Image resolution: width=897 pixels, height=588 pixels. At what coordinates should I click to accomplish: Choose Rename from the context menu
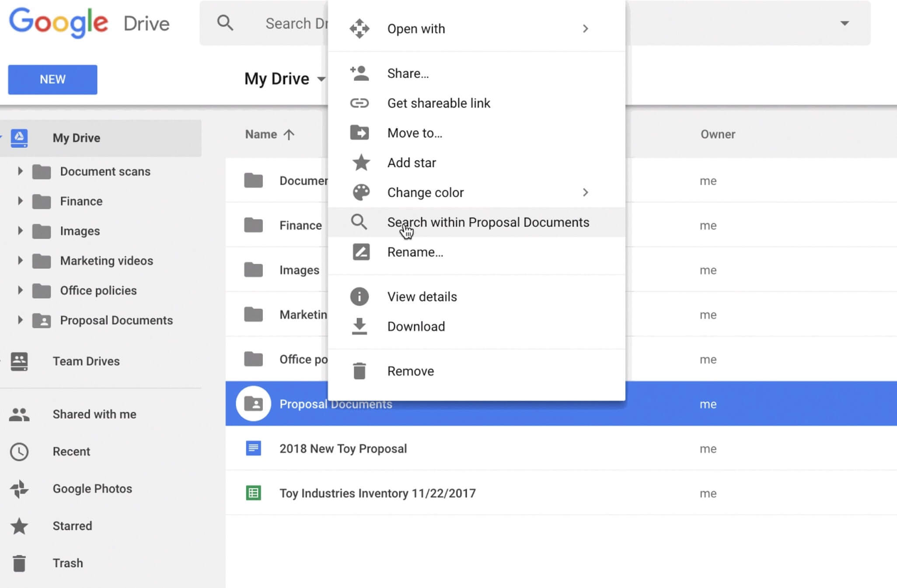pyautogui.click(x=415, y=252)
